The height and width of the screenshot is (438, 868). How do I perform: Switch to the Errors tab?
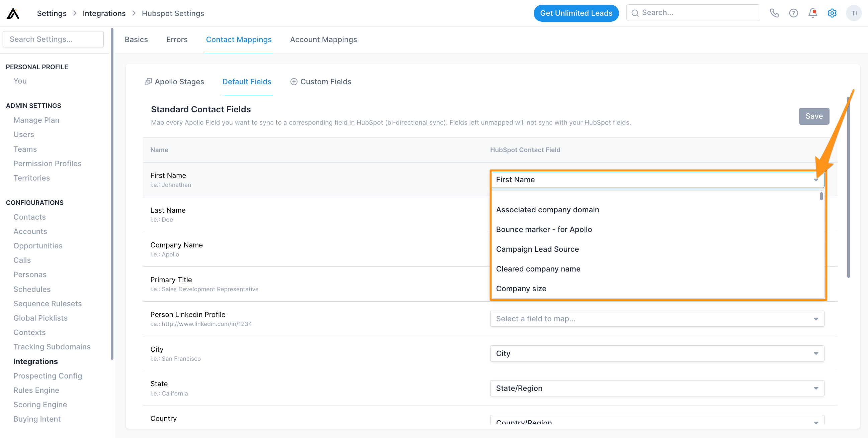tap(177, 39)
